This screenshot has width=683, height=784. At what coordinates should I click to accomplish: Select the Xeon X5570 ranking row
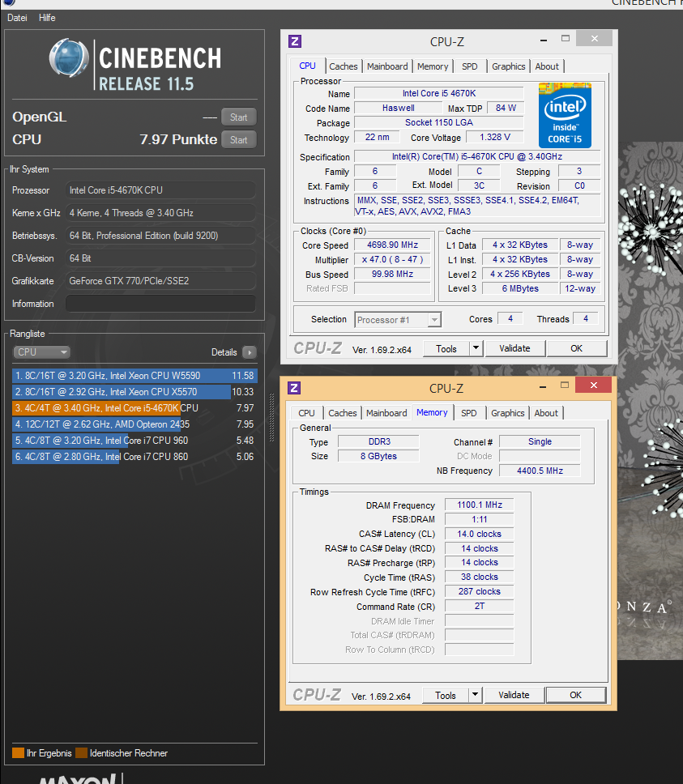(x=134, y=392)
